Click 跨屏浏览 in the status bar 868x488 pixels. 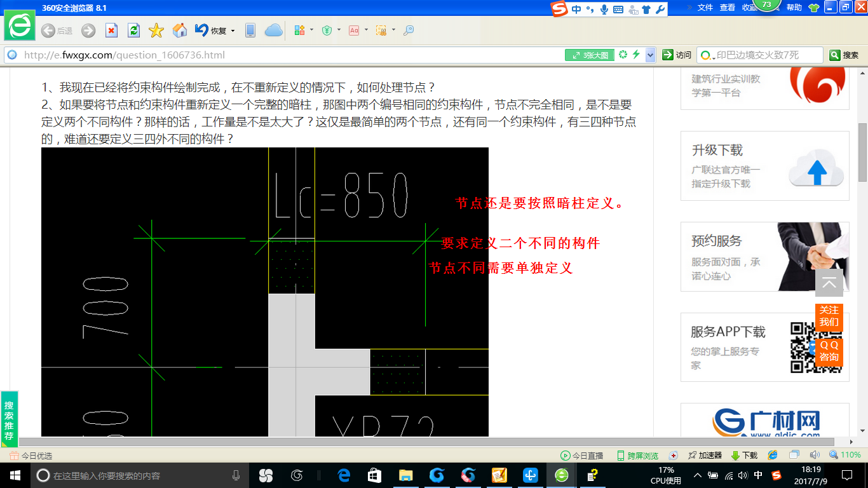637,456
